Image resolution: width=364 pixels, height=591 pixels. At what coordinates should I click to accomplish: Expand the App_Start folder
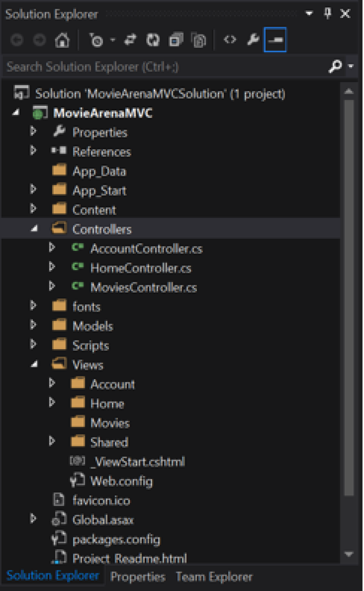pos(33,189)
